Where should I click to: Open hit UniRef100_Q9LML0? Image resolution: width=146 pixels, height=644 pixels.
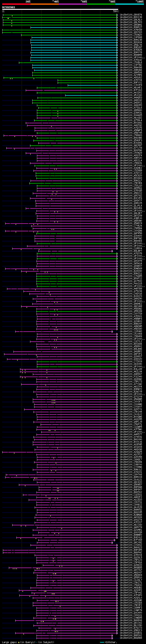[131, 20]
